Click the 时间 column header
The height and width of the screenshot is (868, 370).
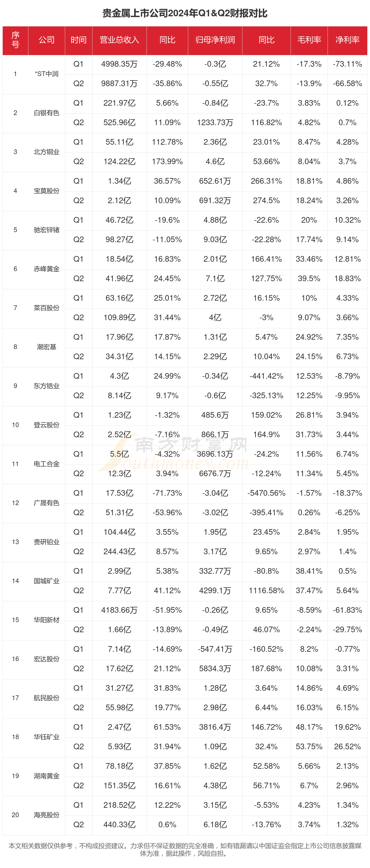(x=78, y=40)
